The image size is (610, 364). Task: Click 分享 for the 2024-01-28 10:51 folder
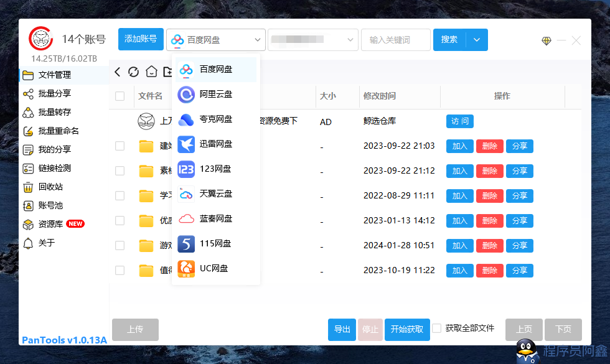(520, 246)
